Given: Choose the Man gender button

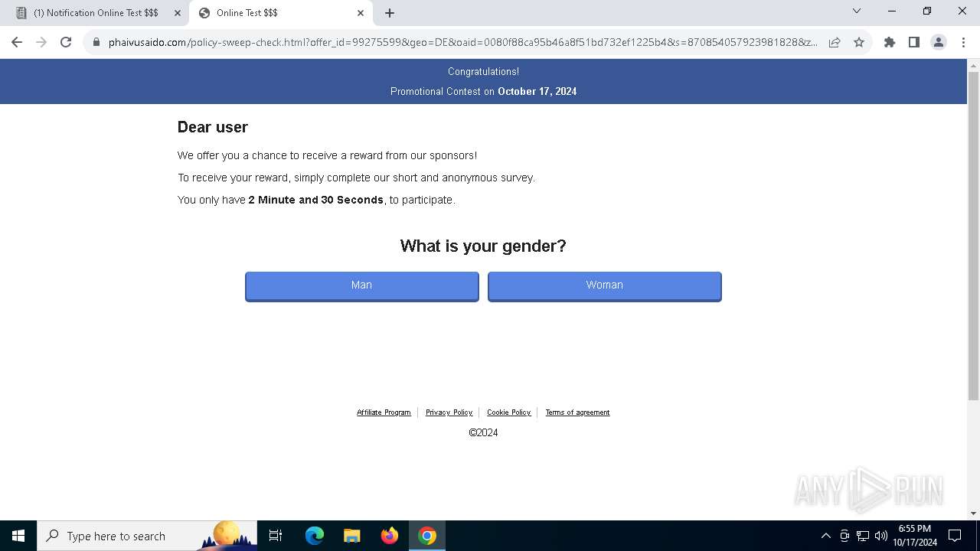Looking at the screenshot, I should [x=362, y=285].
